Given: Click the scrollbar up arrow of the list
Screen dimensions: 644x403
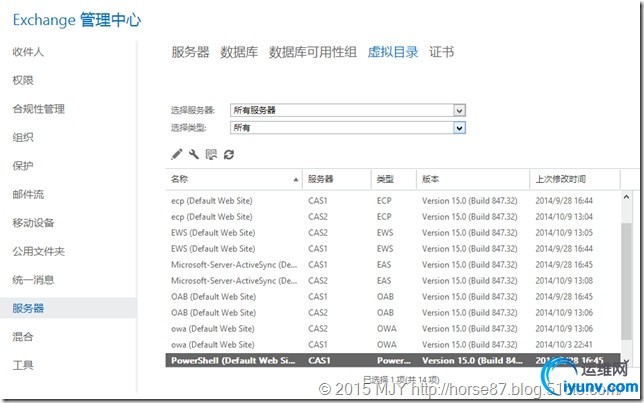Looking at the screenshot, I should tap(626, 197).
